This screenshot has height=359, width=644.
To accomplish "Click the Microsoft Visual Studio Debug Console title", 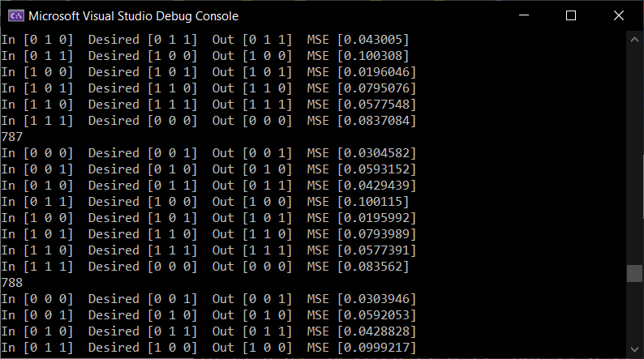I will click(134, 16).
